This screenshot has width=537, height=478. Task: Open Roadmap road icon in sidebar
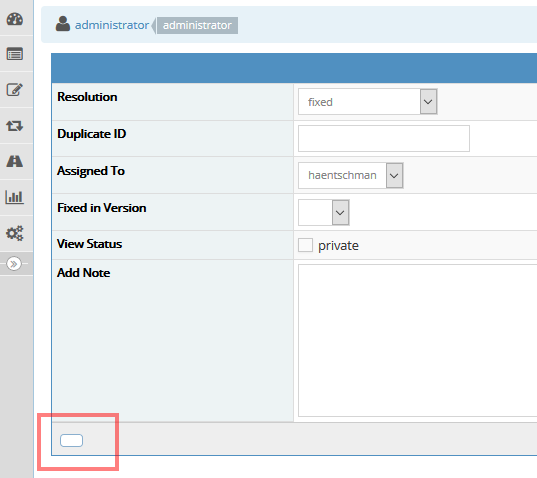pyautogui.click(x=15, y=161)
